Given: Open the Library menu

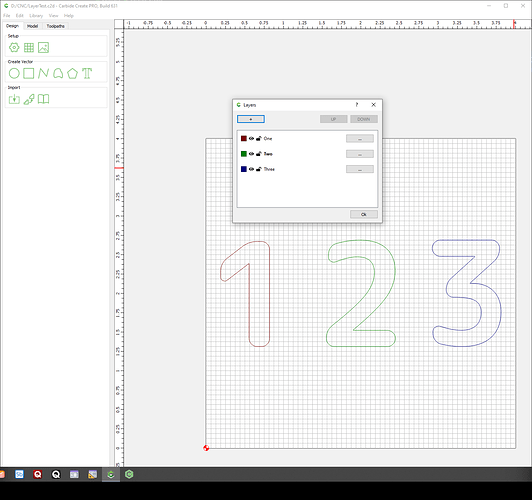Looking at the screenshot, I should click(x=36, y=16).
